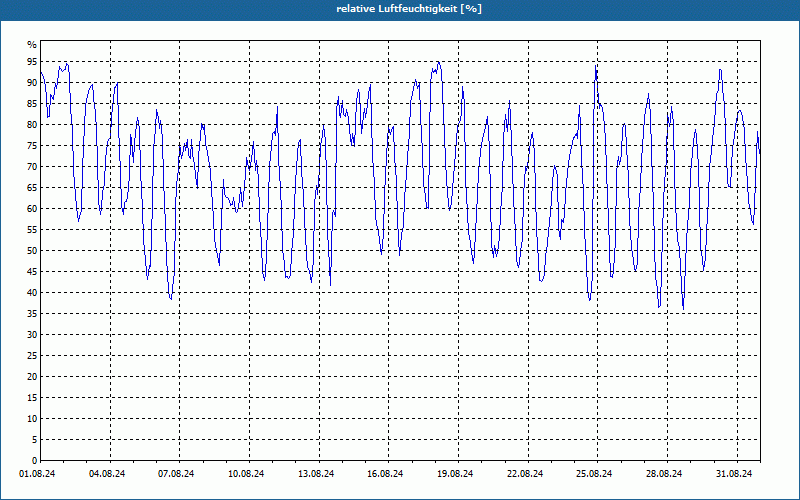Click the y-axis label 40
Viewport: 800px width, 500px height.
pos(32,293)
